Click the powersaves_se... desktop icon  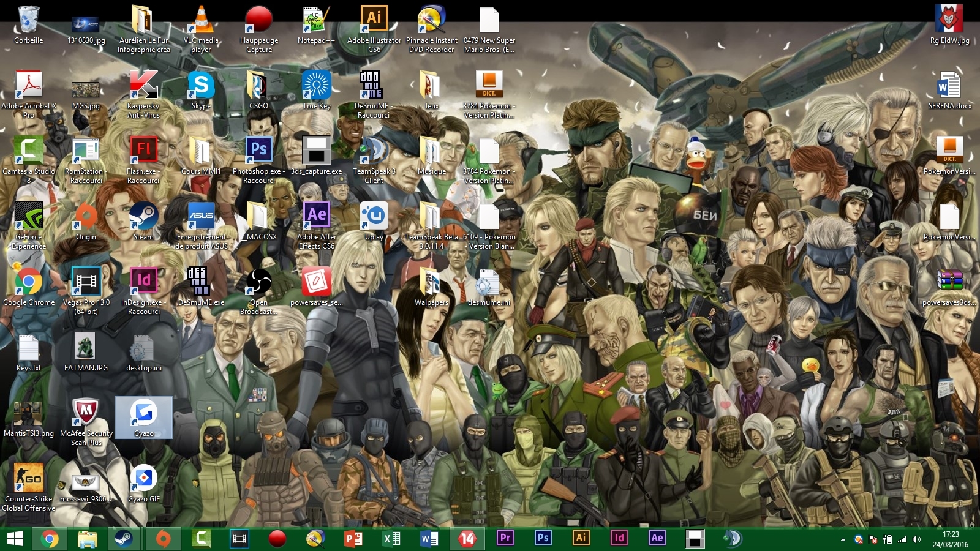[317, 287]
